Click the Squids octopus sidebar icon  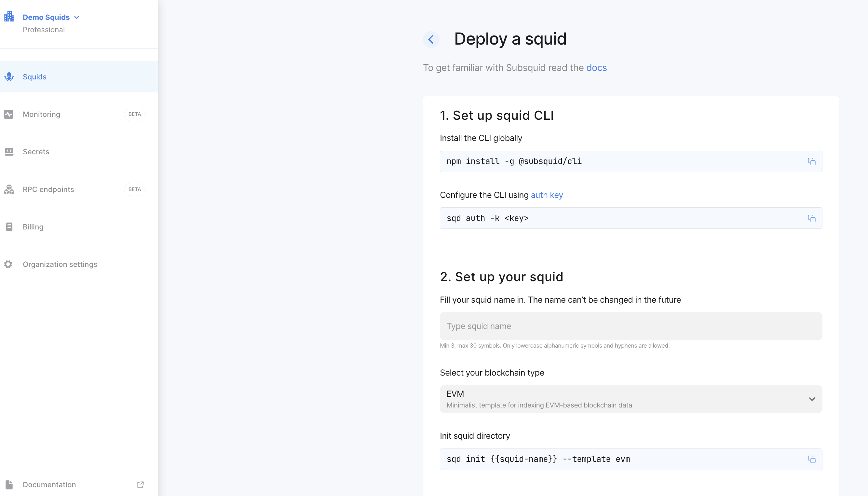[x=9, y=77]
